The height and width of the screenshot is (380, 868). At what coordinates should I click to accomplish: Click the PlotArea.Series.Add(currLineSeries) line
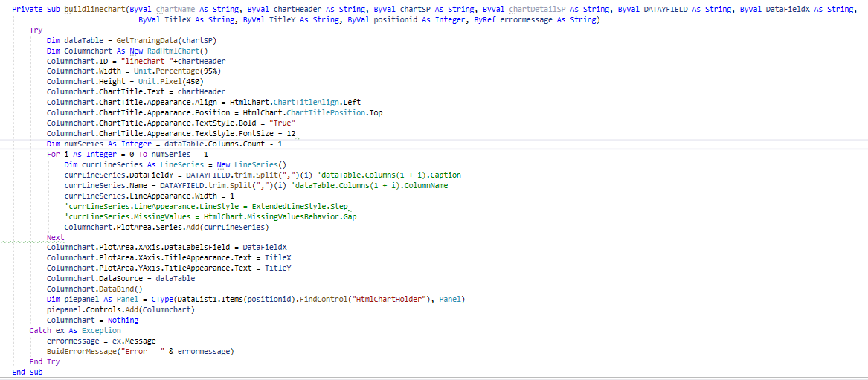166,226
